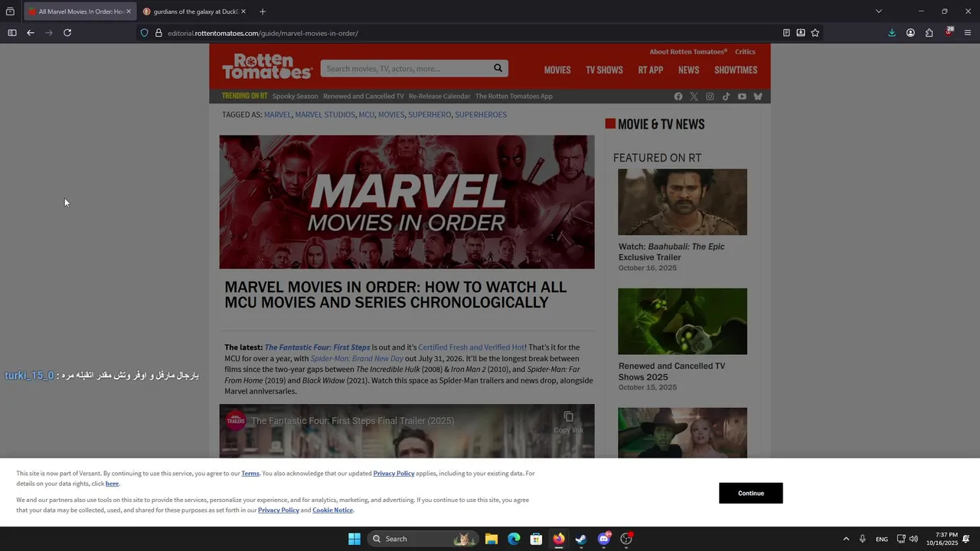Show site security lock info
The width and height of the screenshot is (980, 551).
coord(158,33)
